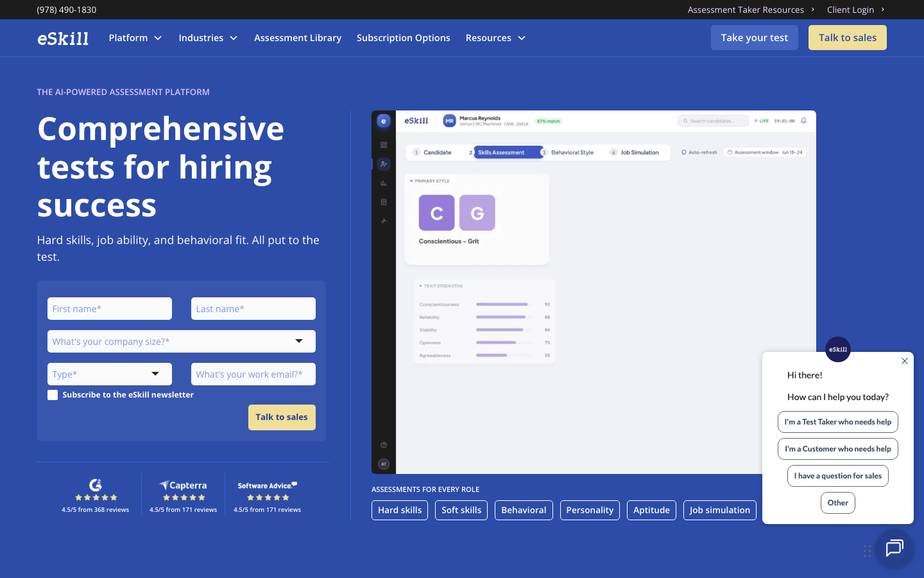Click the Auto-refresh icon in the preview
Viewport: 924px width, 578px height.
pyautogui.click(x=684, y=152)
